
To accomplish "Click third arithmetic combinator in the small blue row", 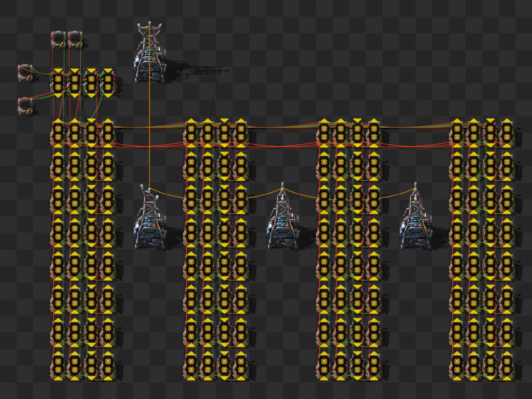I will click(x=92, y=83).
